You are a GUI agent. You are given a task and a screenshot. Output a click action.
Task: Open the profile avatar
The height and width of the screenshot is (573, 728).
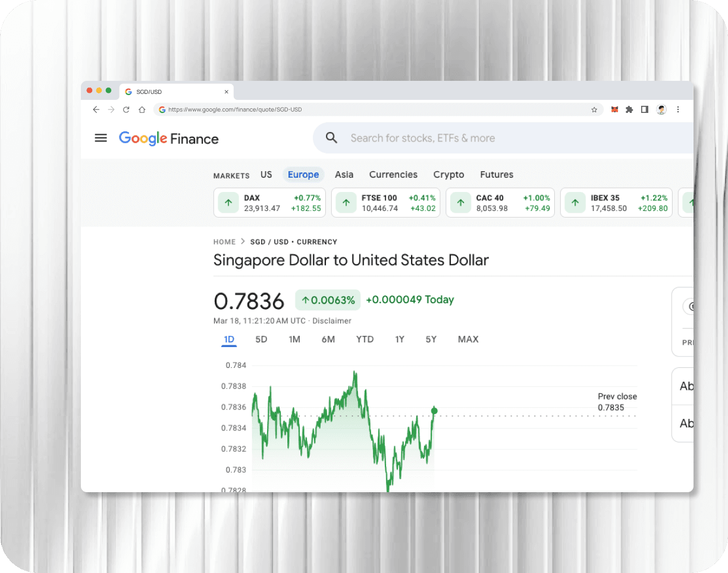point(661,109)
